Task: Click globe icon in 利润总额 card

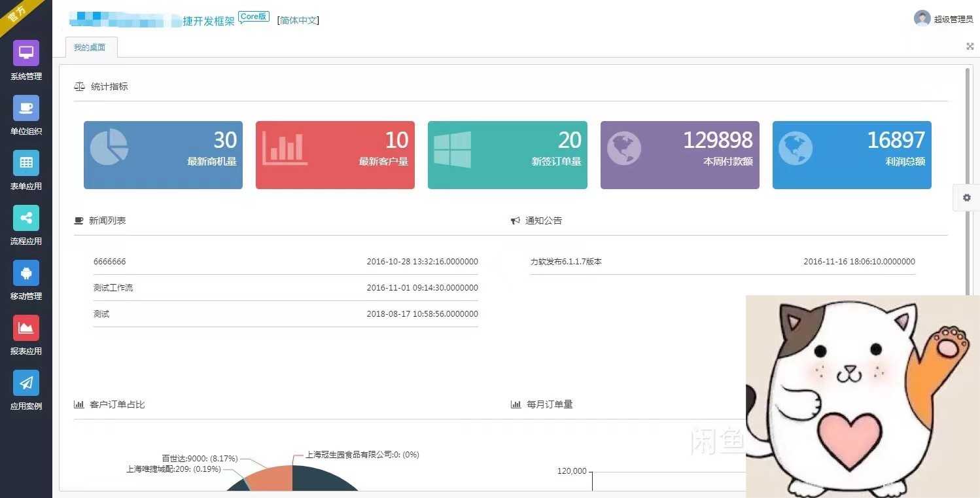Action: tap(796, 149)
